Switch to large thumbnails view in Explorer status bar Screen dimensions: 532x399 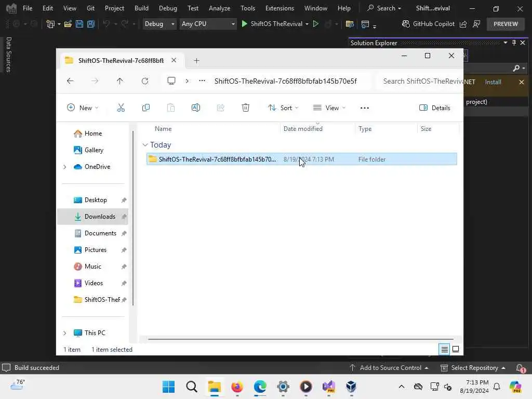pyautogui.click(x=456, y=349)
